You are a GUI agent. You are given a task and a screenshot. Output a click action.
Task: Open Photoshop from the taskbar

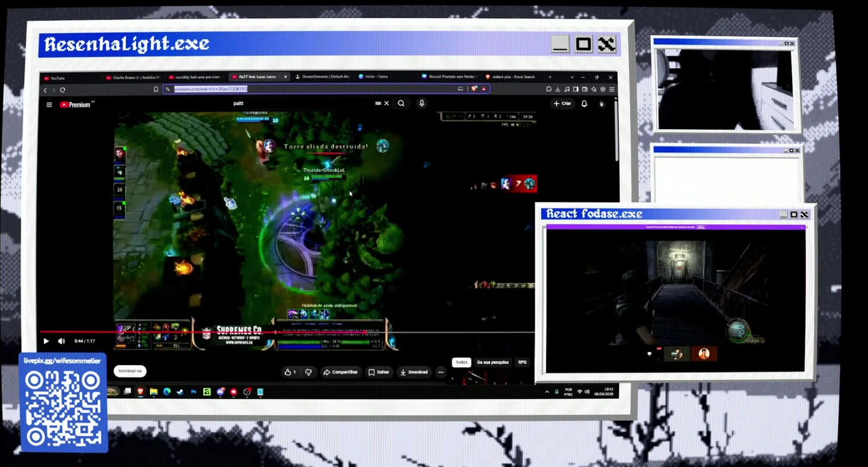click(193, 392)
